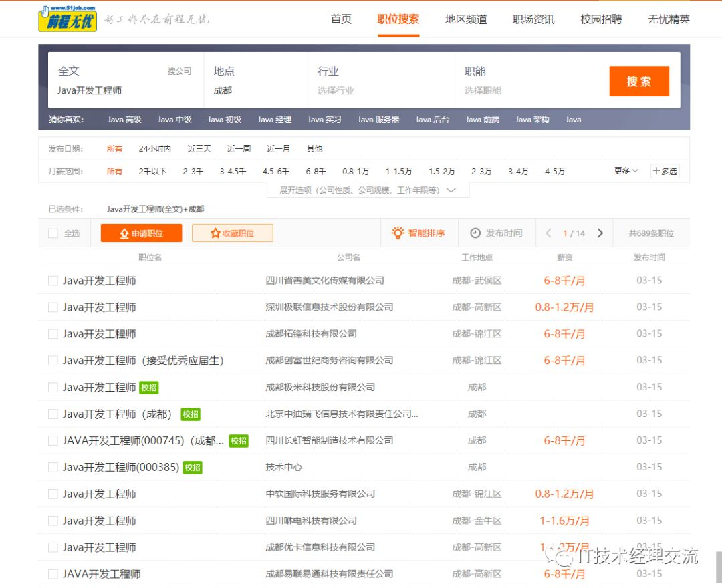Click 校招 badge on 成都极米科技 row
The image size is (722, 588).
point(148,388)
